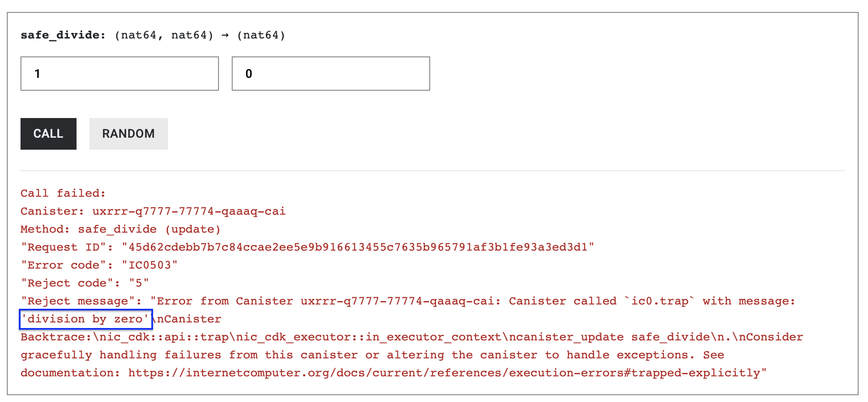Click the "Call failed:" error heading
868x402 pixels.
click(x=63, y=193)
